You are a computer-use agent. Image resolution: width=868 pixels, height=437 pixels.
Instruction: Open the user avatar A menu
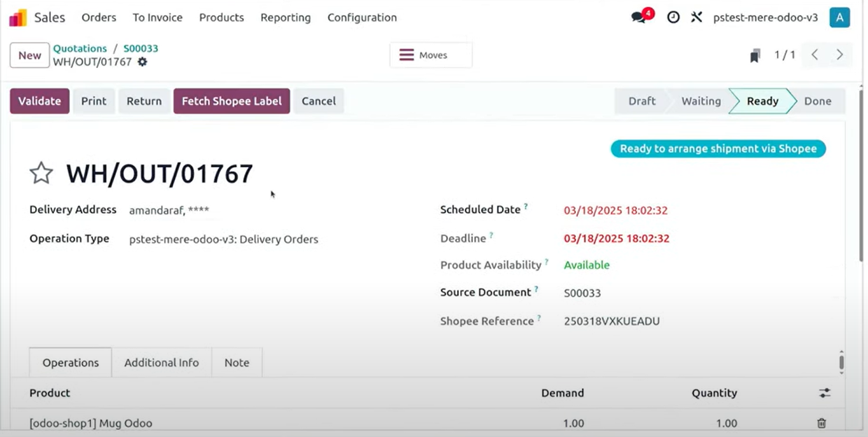[839, 17]
